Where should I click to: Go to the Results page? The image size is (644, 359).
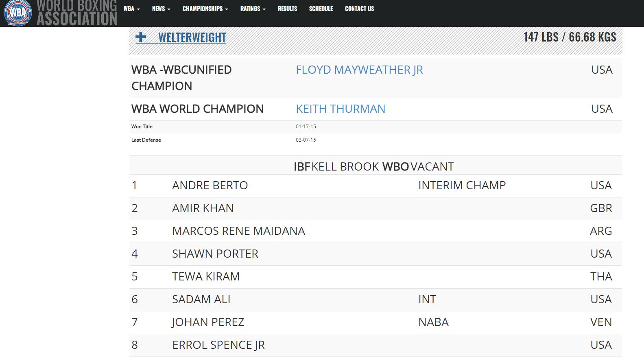[287, 9]
